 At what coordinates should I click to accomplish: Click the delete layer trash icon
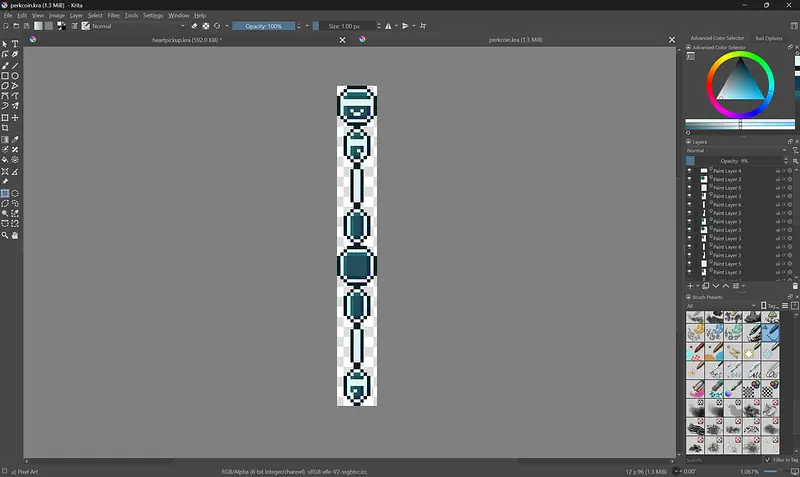coord(795,286)
